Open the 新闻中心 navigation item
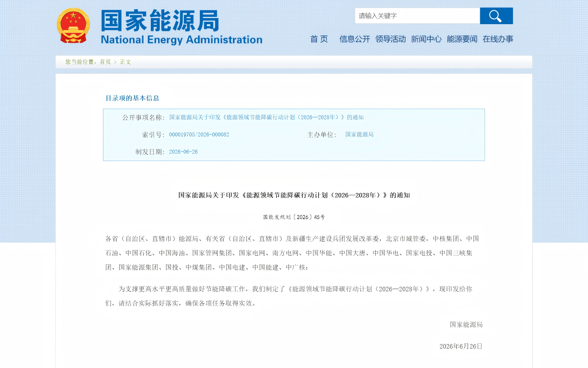Viewport: 588px width, 368px height. point(426,39)
